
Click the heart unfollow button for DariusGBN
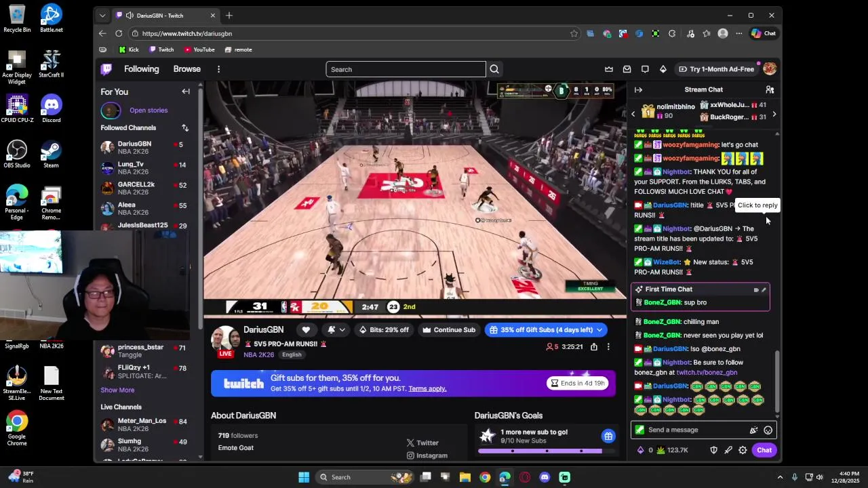(x=306, y=330)
